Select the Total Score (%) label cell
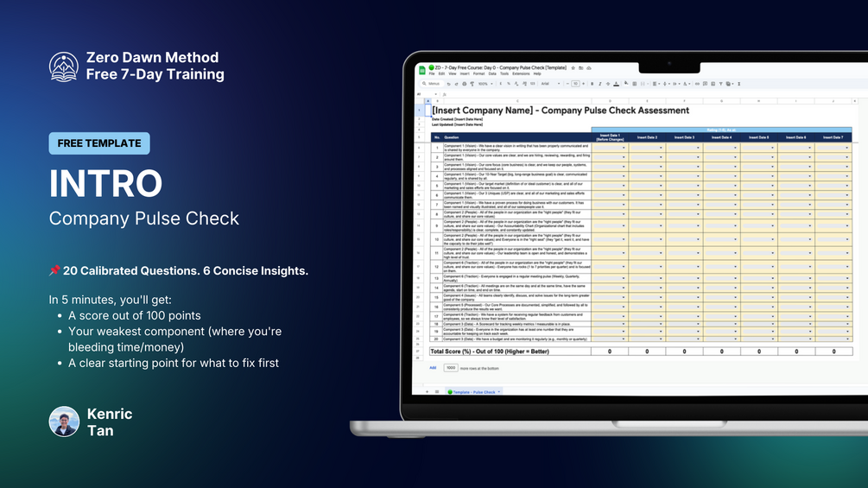Screen dimensions: 868x488 pyautogui.click(x=510, y=352)
